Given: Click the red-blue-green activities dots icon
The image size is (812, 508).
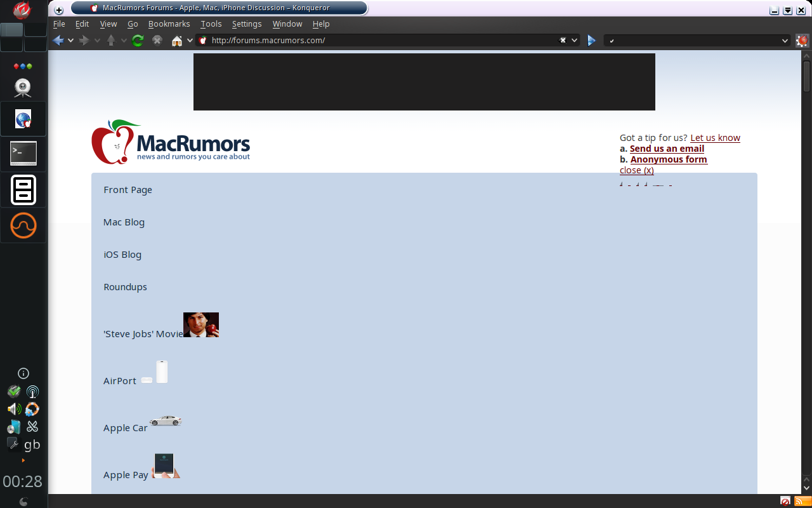Looking at the screenshot, I should coord(23,66).
